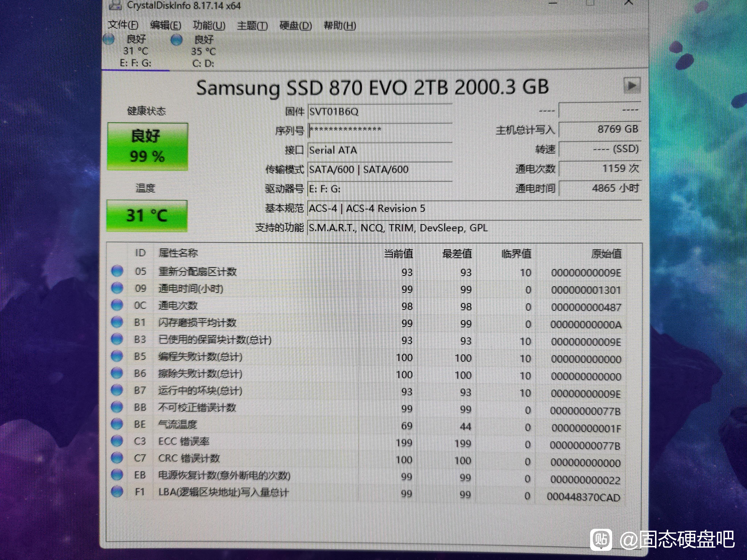Select the 通电时间(小时) attribute row

pos(366,289)
